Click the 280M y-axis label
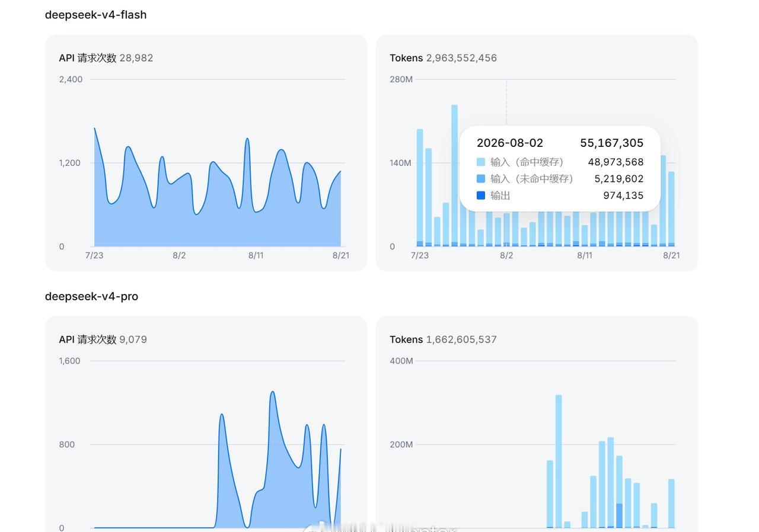 (401, 79)
